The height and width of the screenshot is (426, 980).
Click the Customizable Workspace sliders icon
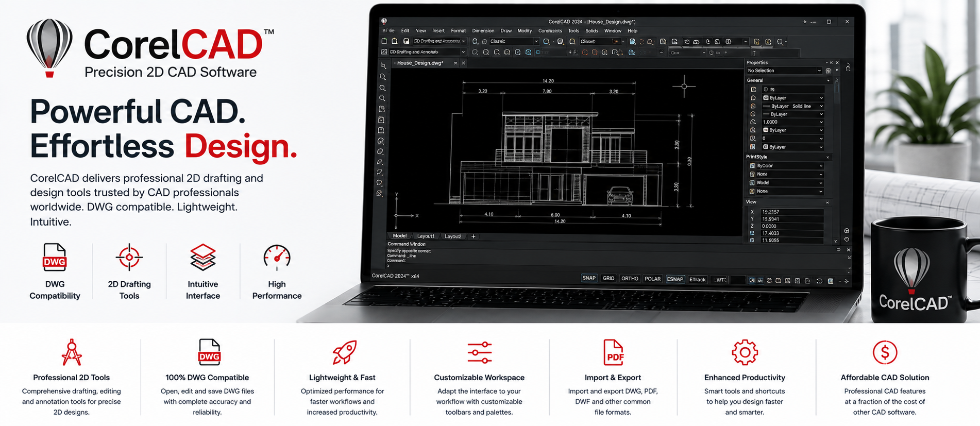480,352
